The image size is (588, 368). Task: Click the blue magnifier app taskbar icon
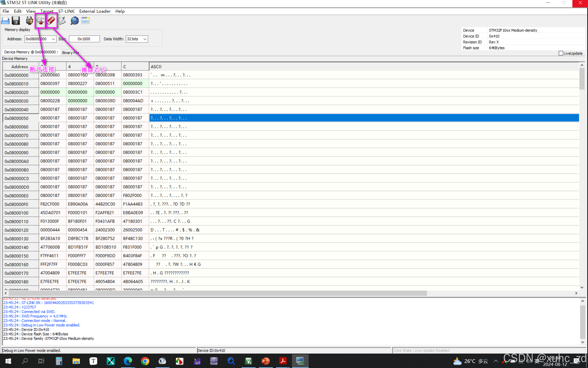[231, 361]
